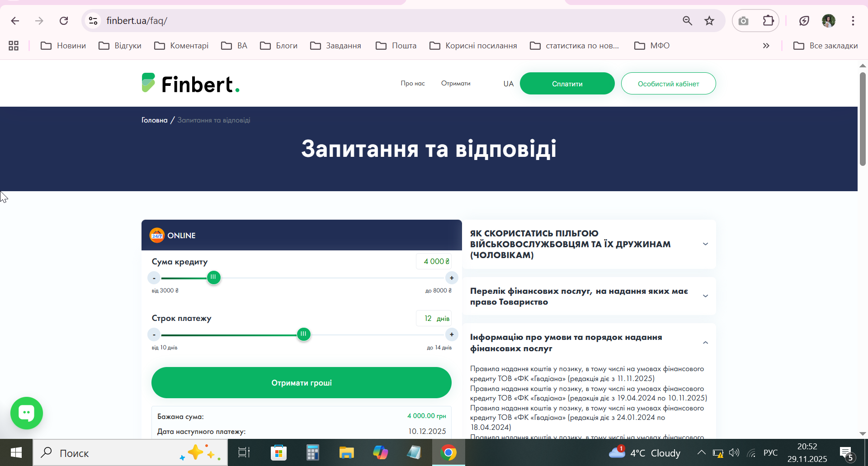Open the Новини bookmark folder
868x466 pixels.
[x=63, y=46]
